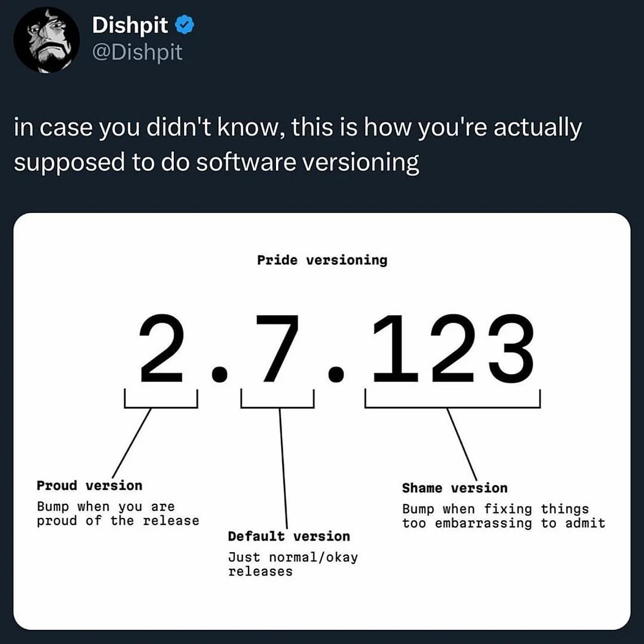
Task: Click the bracket under number 2
Action: tap(161, 405)
